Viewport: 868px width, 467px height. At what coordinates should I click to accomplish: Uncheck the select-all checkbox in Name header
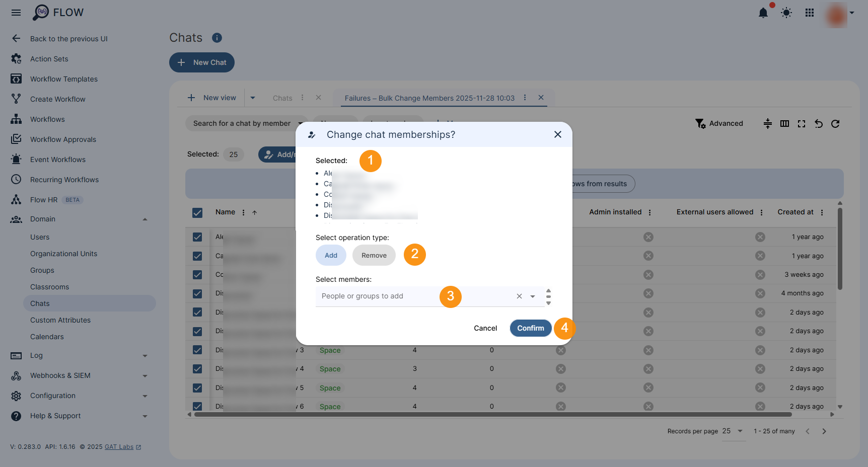tap(197, 212)
